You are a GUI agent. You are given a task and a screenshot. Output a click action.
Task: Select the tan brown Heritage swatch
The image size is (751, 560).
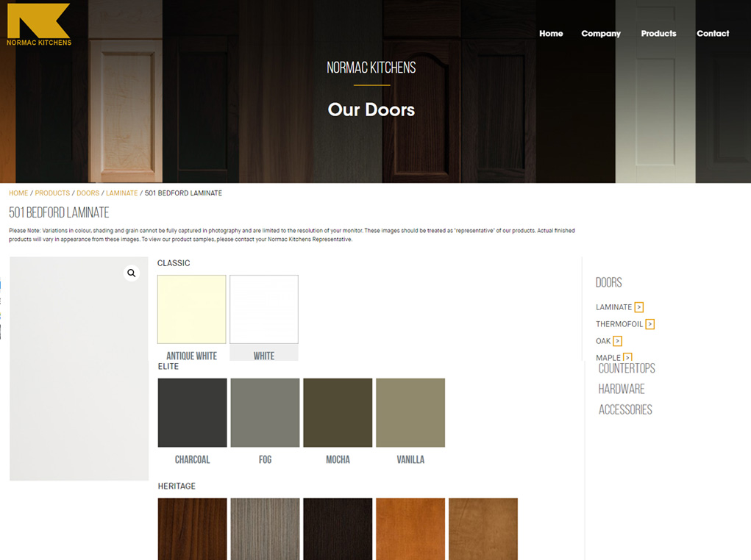(483, 529)
